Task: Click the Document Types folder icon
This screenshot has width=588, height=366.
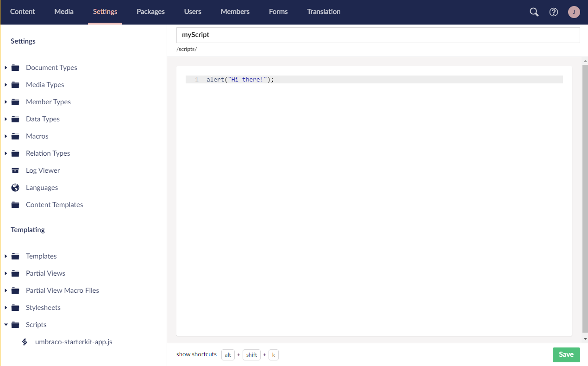Action: coord(15,68)
